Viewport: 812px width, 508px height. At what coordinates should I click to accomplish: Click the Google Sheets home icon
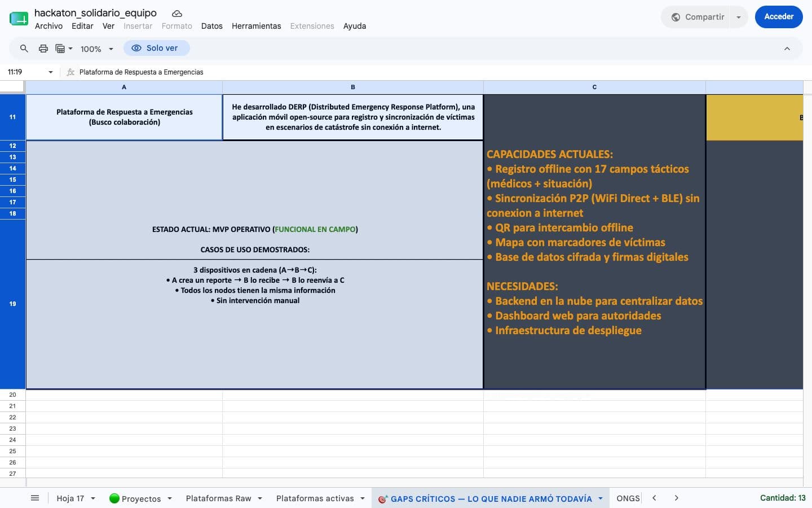click(19, 19)
